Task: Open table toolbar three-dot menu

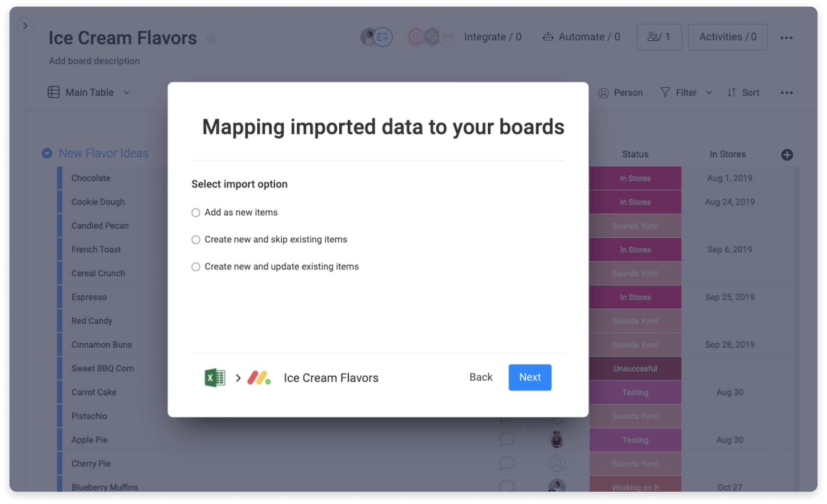Action: tap(786, 93)
